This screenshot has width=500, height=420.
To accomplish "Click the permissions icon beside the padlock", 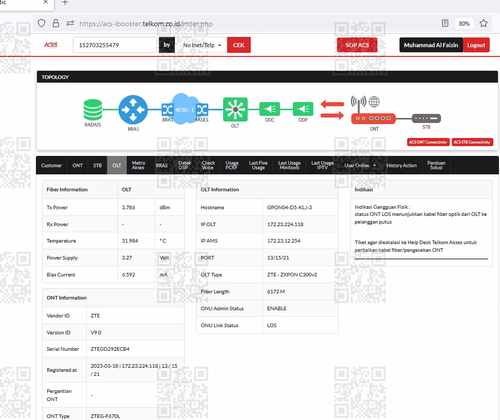I will point(70,23).
